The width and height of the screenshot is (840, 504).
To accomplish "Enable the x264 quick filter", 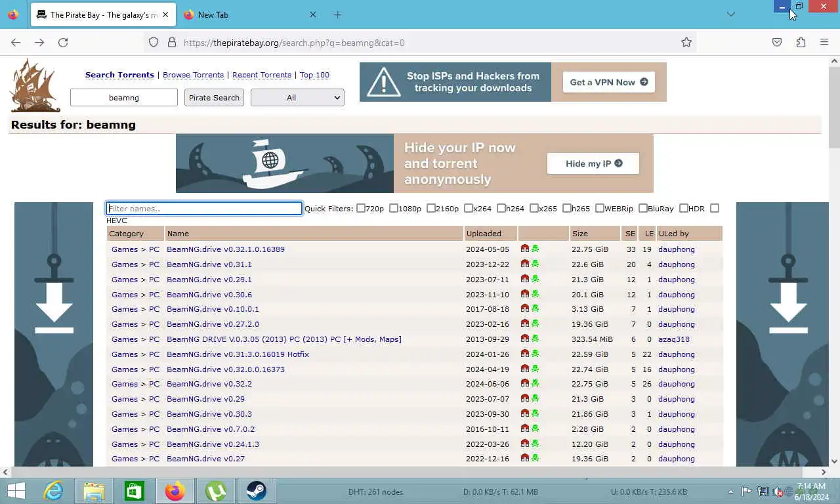I will click(x=469, y=208).
